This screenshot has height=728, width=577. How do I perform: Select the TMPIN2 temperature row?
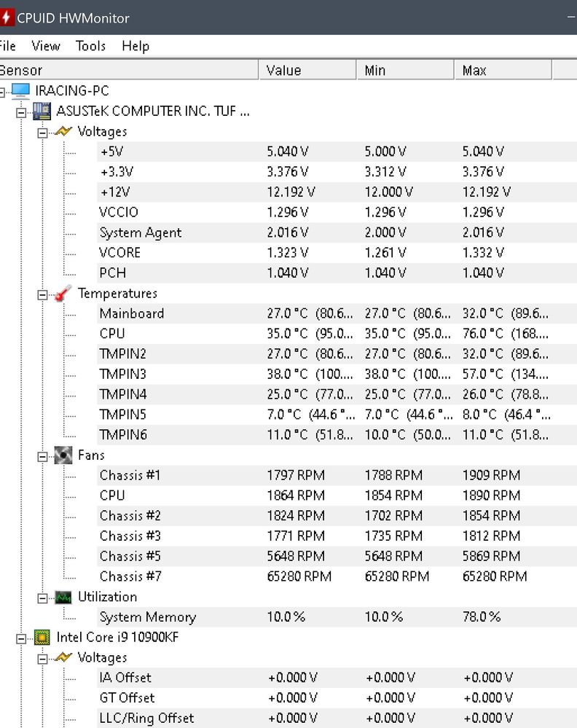[337, 353]
